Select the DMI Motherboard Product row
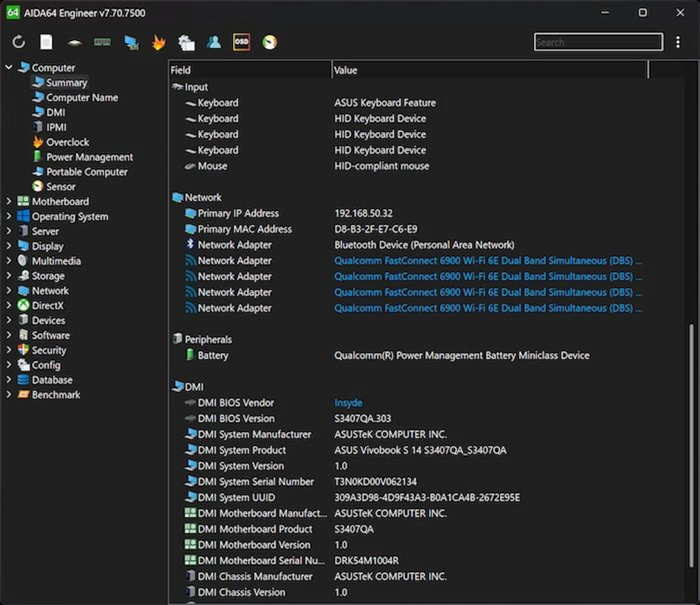The image size is (700, 605). coord(408,529)
